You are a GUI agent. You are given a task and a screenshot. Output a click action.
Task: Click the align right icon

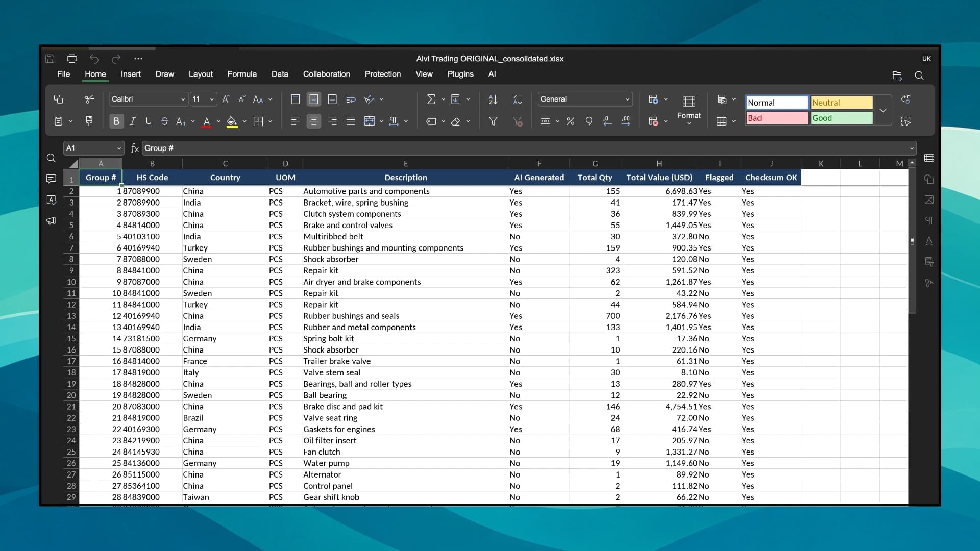pyautogui.click(x=332, y=121)
